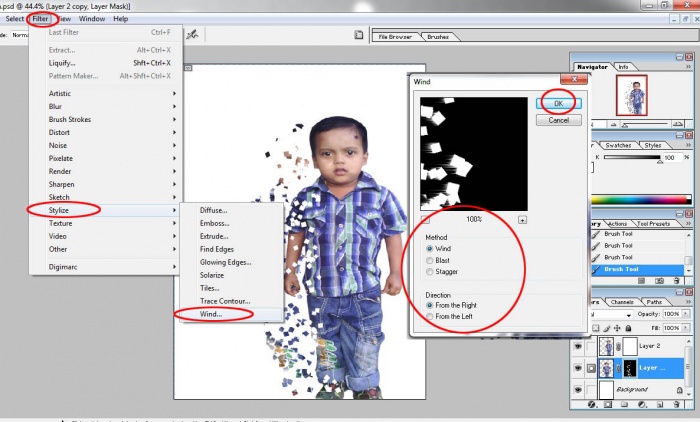Open the Swatches panel group options arrow

pyautogui.click(x=688, y=145)
